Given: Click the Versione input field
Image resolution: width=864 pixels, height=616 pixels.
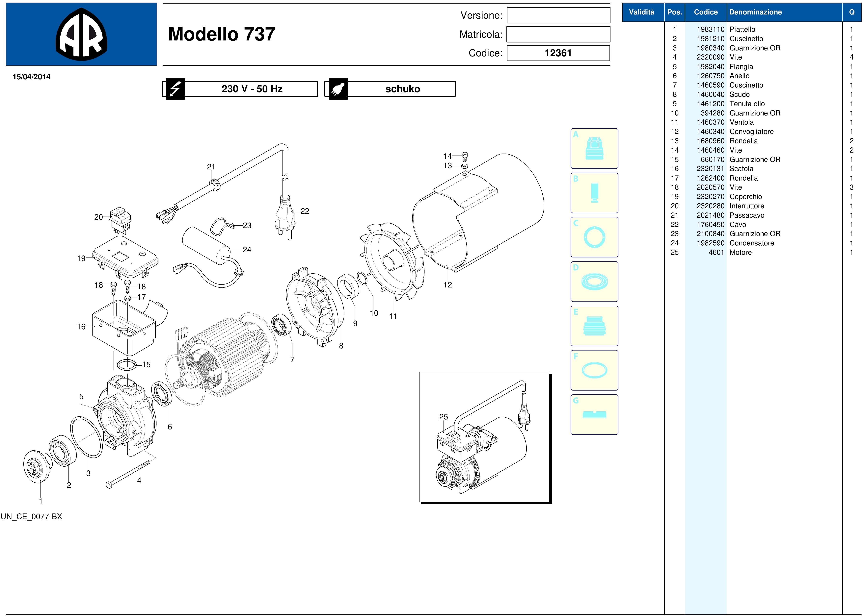Looking at the screenshot, I should click(x=558, y=15).
